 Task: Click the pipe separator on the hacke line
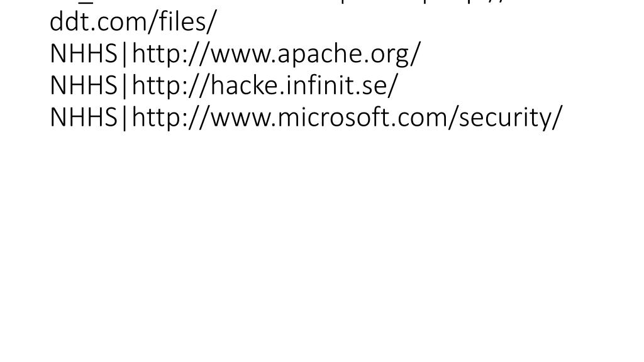pyautogui.click(x=125, y=86)
